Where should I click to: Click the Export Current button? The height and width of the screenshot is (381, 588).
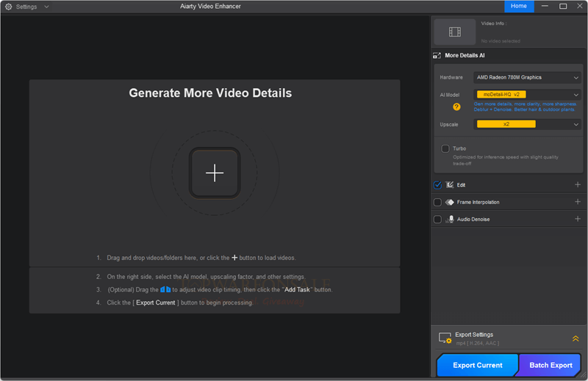[x=477, y=365]
